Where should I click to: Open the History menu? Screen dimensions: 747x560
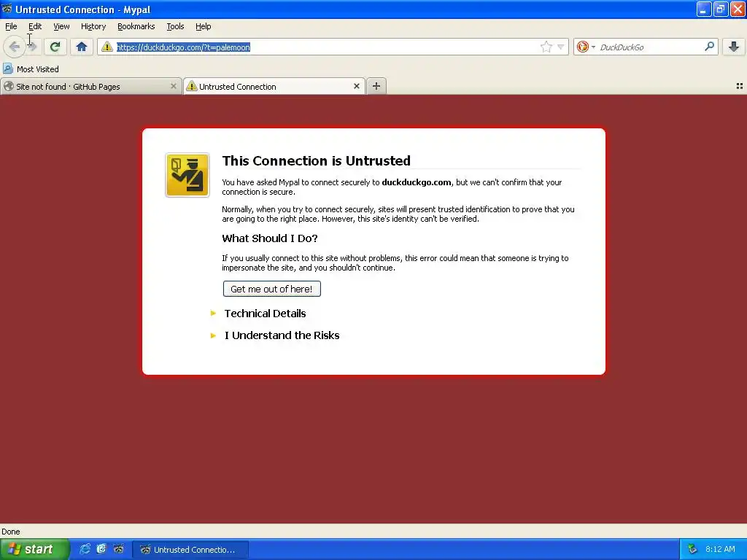pyautogui.click(x=93, y=26)
